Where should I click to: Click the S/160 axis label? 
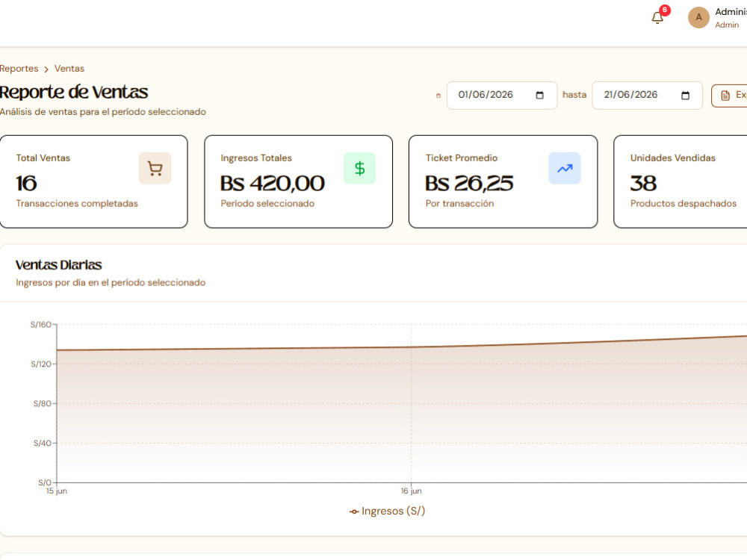[x=41, y=325]
